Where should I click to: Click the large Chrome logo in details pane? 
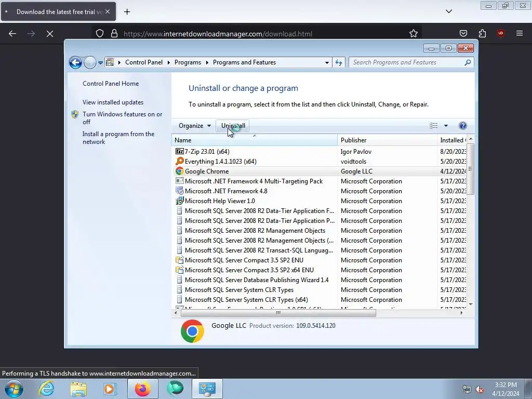(192, 331)
